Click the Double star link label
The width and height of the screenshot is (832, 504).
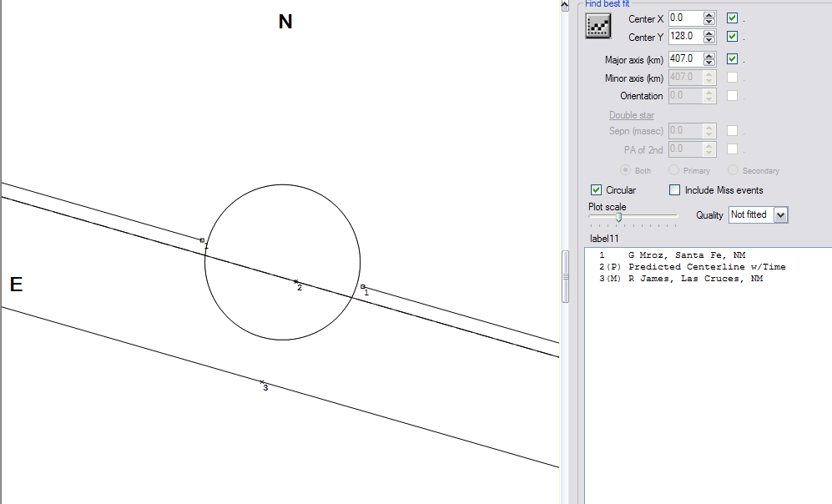[632, 115]
